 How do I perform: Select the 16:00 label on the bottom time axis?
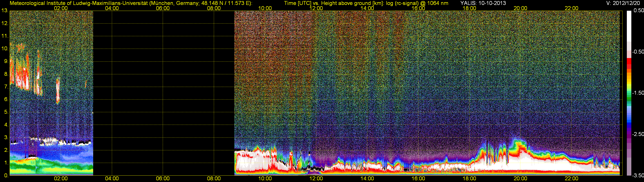tap(418, 179)
